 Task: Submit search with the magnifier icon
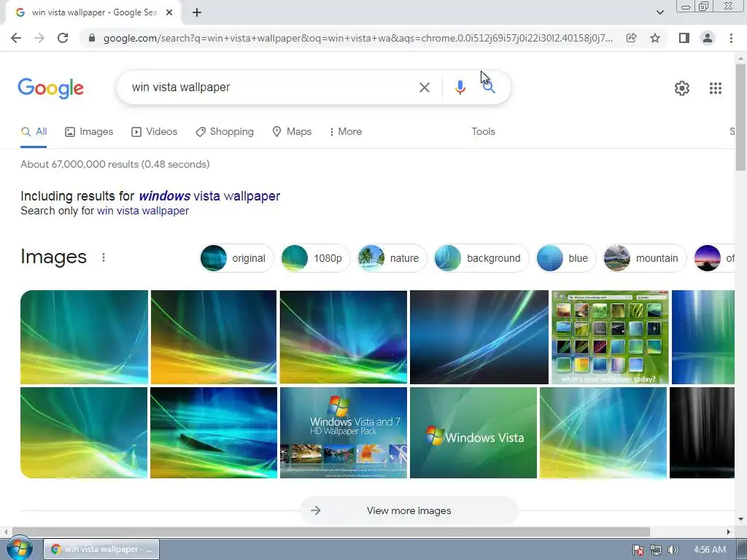[489, 87]
